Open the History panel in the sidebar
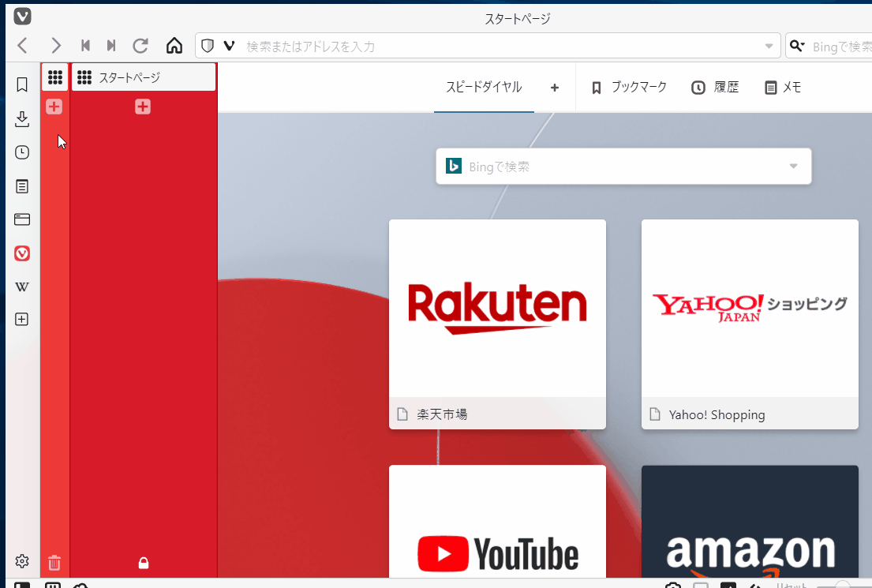This screenshot has height=588, width=872. (x=21, y=152)
